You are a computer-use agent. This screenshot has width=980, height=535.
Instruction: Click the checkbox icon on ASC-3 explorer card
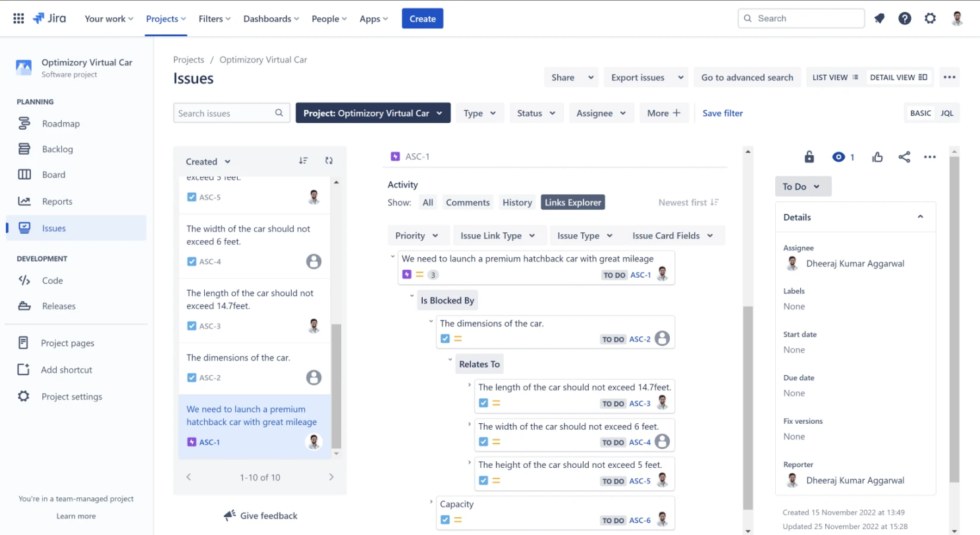[483, 403]
